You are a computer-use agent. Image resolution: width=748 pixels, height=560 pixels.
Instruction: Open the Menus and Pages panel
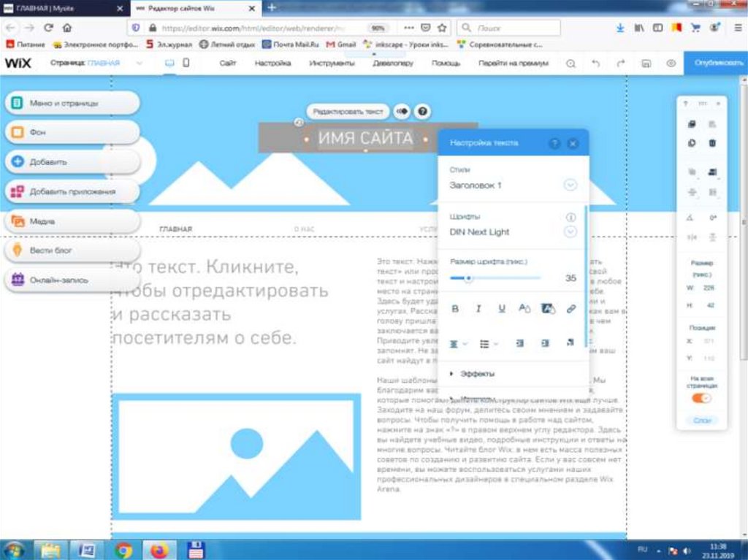click(x=72, y=103)
